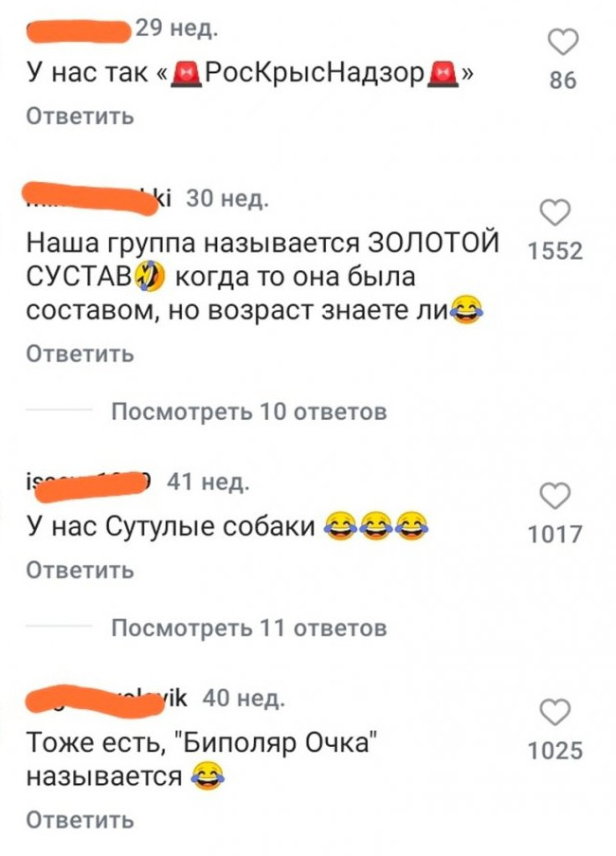
Task: Like the Сутулые собаки comment
Action: tap(555, 496)
